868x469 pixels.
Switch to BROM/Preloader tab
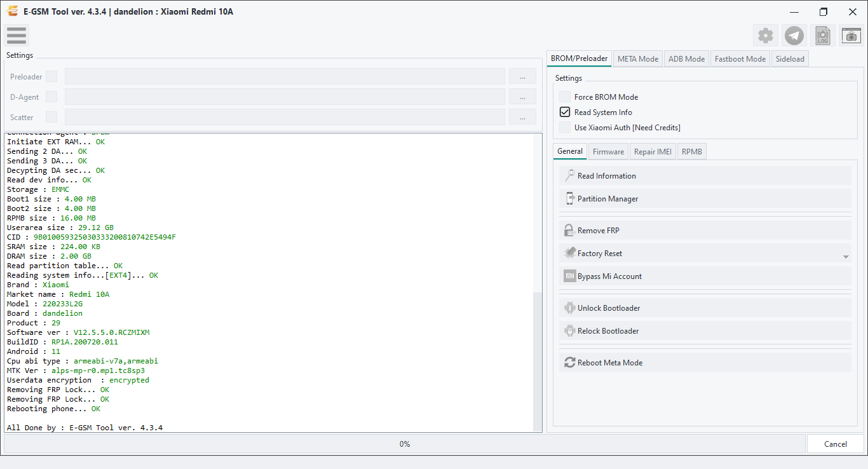point(579,58)
